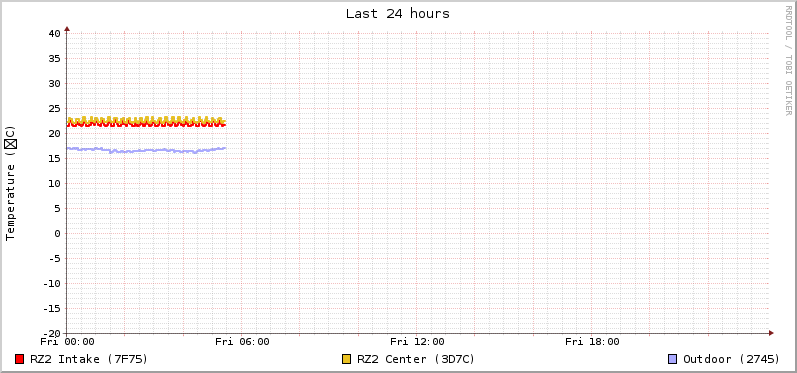Click the Last 24 hours chart title

(398, 14)
